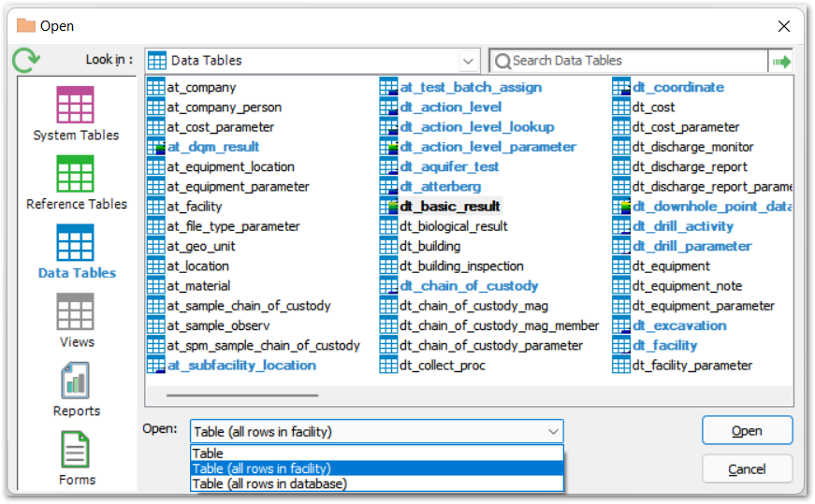Select the at_facility table name

195,207
